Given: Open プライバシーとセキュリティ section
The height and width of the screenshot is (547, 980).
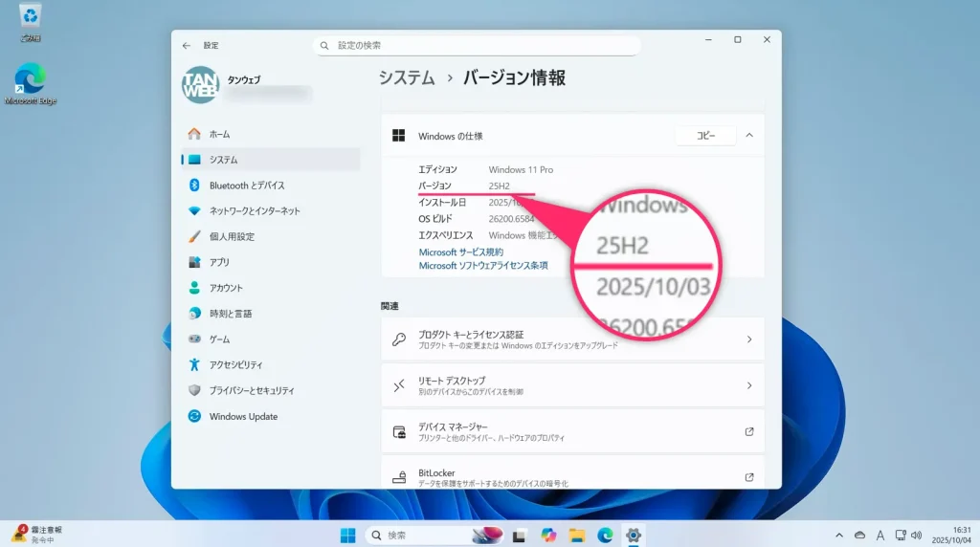Looking at the screenshot, I should click(x=252, y=390).
